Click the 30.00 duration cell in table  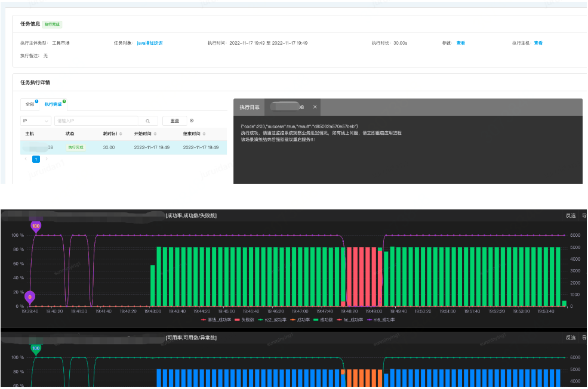[109, 147]
